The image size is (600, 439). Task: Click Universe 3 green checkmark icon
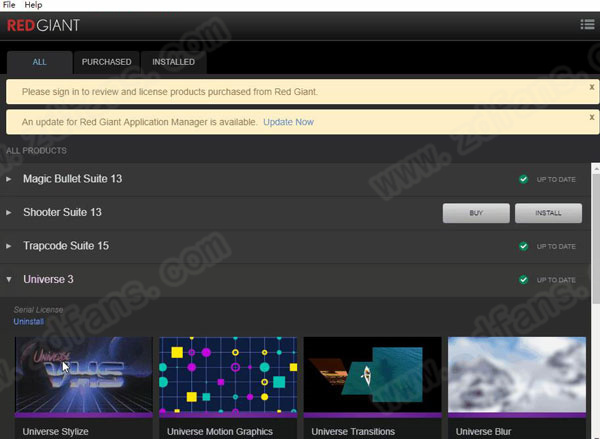[523, 280]
